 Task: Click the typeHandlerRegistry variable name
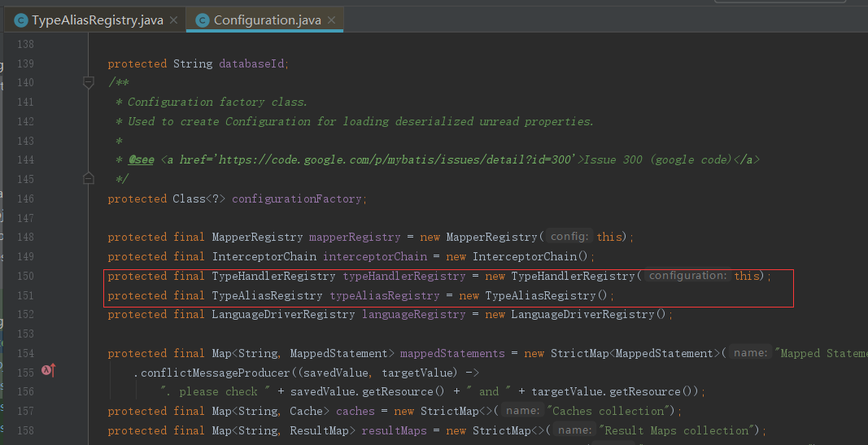[404, 276]
